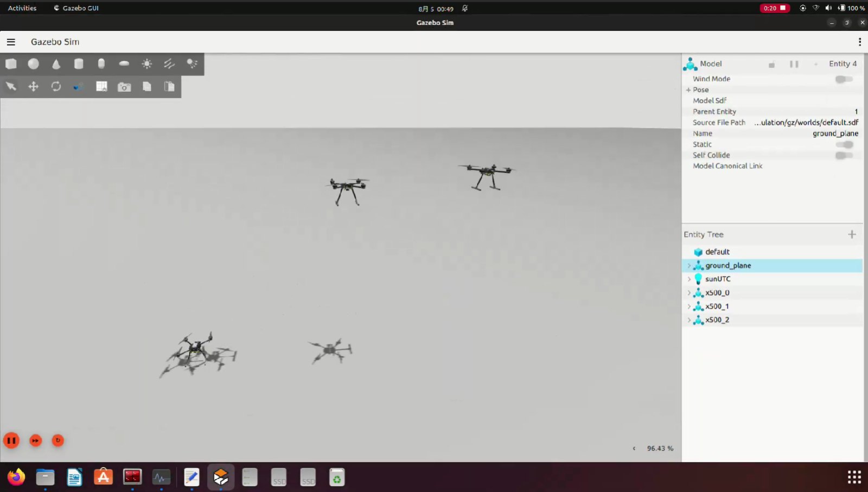Stop the screen recording indicator

pos(775,8)
